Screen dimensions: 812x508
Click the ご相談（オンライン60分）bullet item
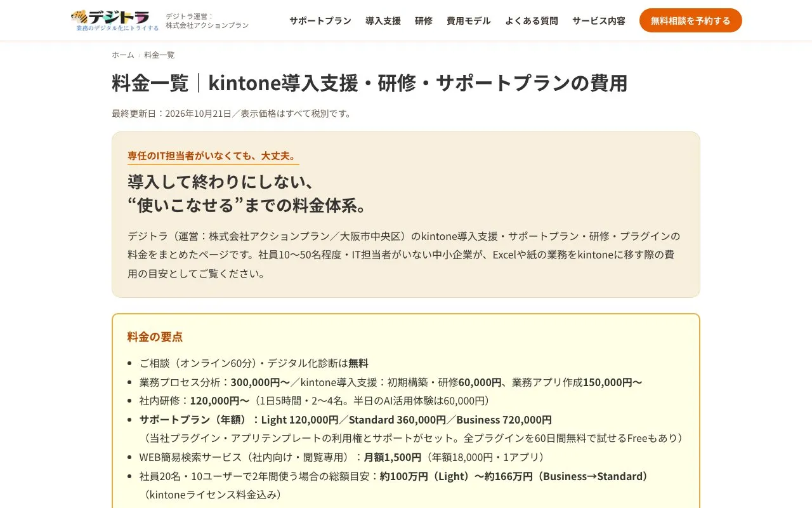coord(254,363)
